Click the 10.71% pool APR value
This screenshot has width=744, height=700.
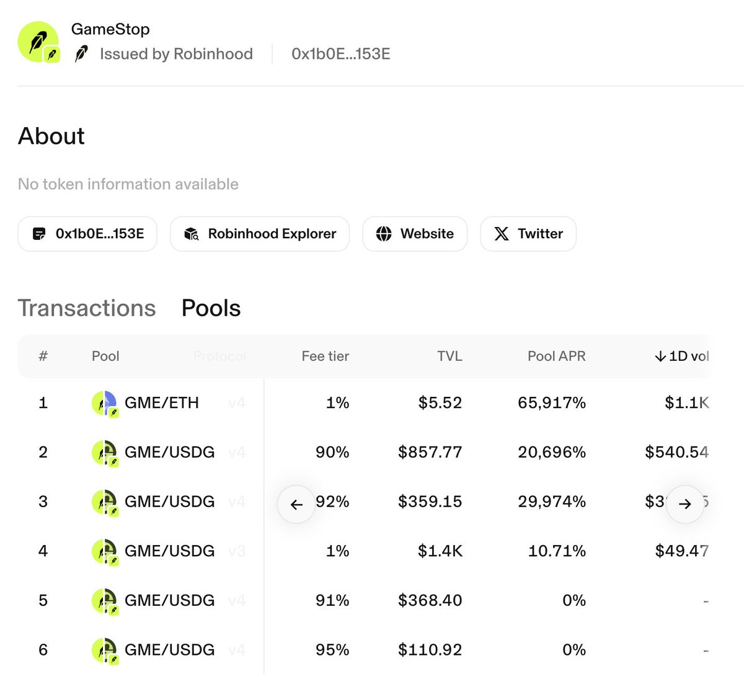[x=557, y=551]
